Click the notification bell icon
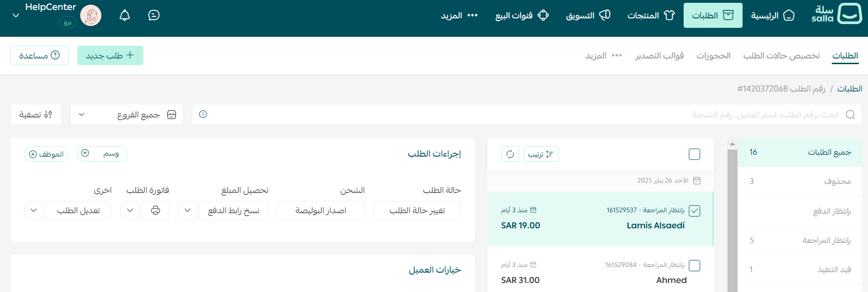This screenshot has width=868, height=292. pos(125,16)
